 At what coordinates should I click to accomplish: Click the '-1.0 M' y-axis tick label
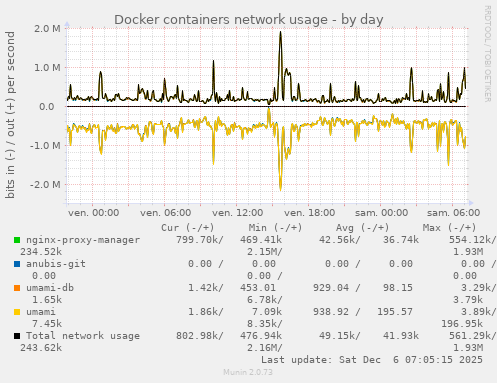(x=45, y=146)
